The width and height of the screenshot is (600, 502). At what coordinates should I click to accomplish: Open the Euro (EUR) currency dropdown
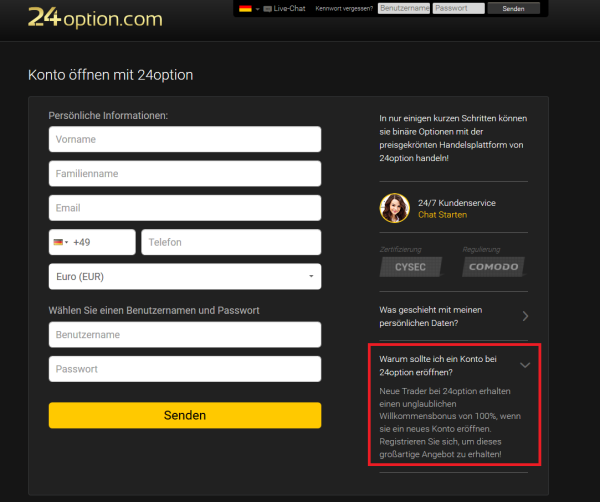[185, 277]
